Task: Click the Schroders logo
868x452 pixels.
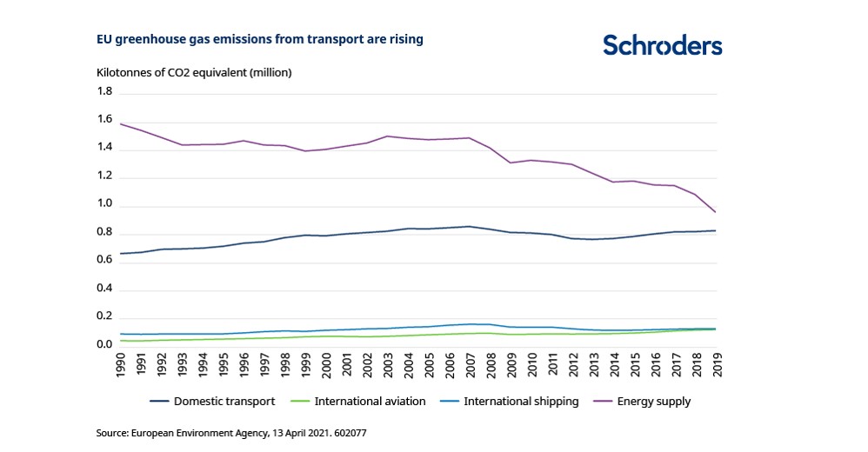Action: (x=662, y=44)
